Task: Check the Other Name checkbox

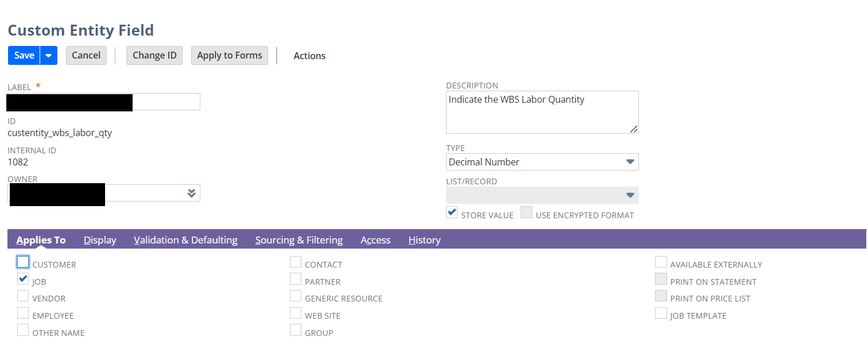Action: [23, 330]
